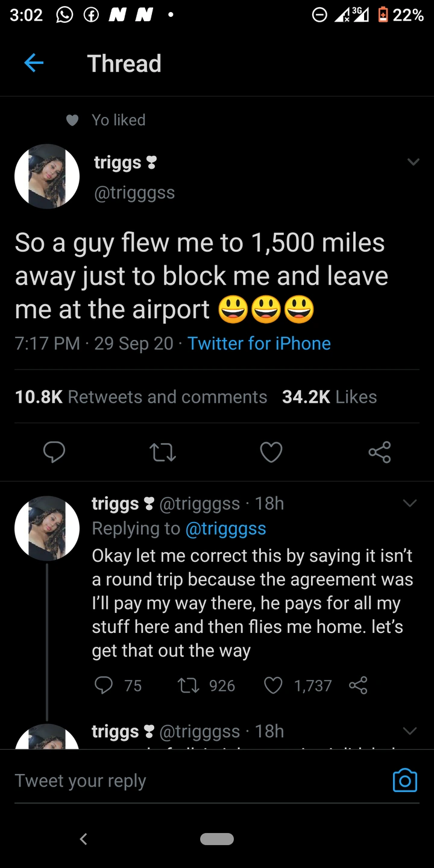Tap the back arrow beside Thread
Screen dimensions: 434x868
pyautogui.click(x=34, y=63)
